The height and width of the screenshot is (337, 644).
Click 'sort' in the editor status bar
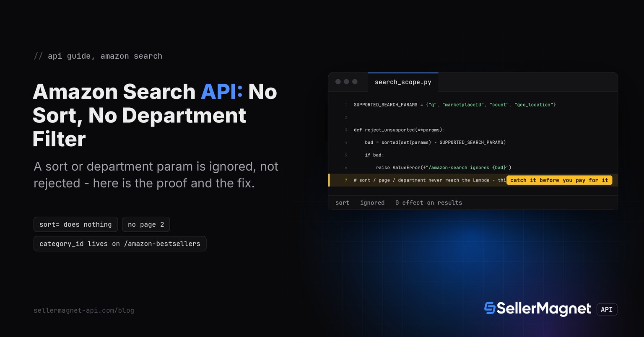point(342,203)
